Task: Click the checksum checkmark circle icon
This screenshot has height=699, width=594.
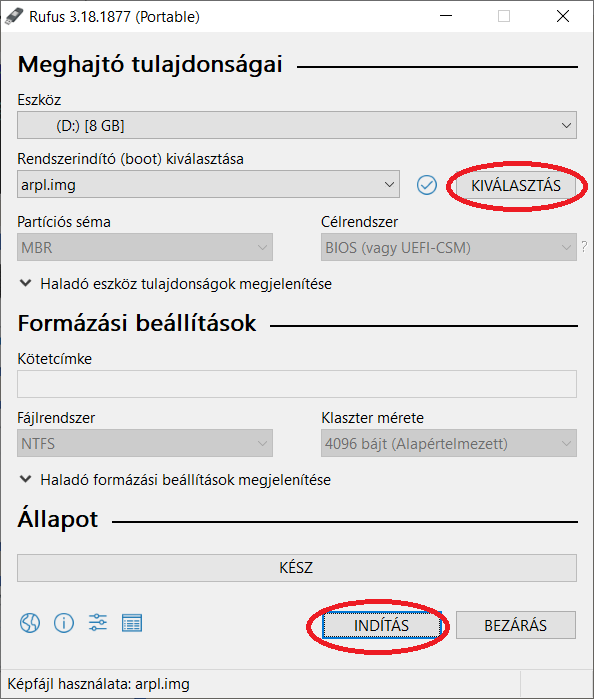Action: (x=427, y=185)
